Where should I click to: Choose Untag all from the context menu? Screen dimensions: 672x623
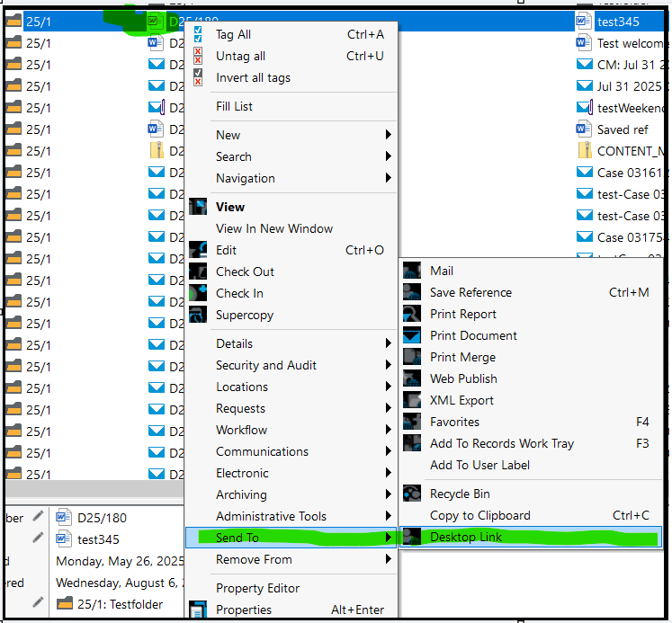click(x=291, y=56)
